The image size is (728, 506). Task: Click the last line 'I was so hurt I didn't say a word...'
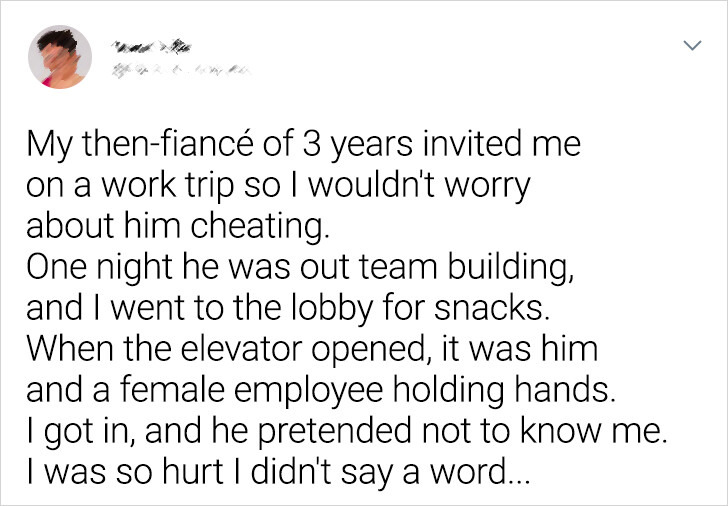tap(278, 472)
